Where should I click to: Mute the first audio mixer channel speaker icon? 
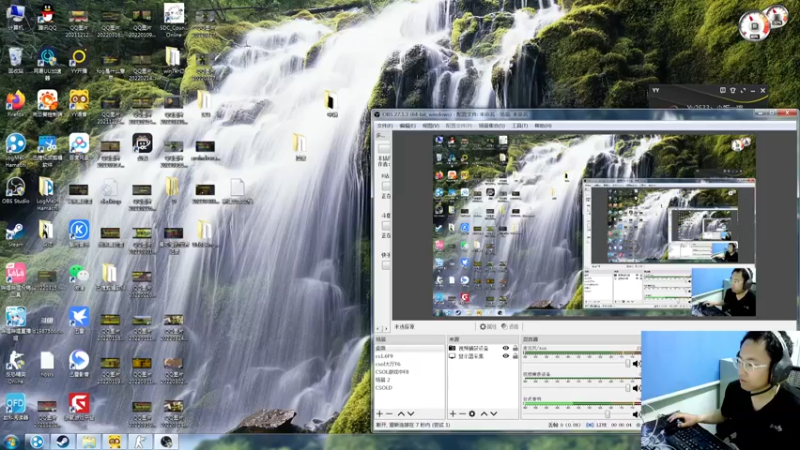pyautogui.click(x=636, y=364)
